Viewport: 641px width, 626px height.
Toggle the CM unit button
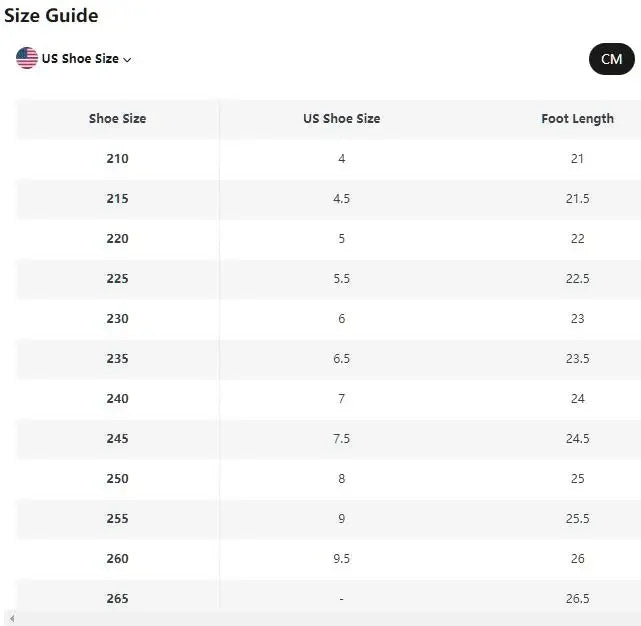coord(611,59)
